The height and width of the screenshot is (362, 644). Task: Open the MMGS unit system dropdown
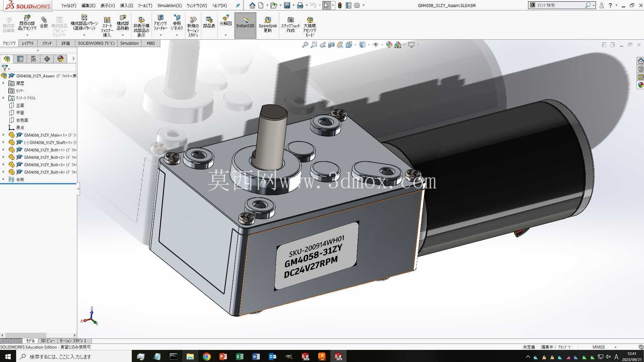(x=604, y=347)
